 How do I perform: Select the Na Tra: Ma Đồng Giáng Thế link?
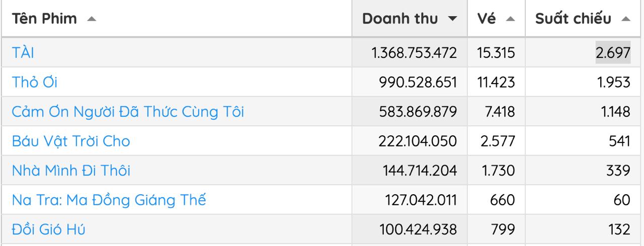[109, 200]
